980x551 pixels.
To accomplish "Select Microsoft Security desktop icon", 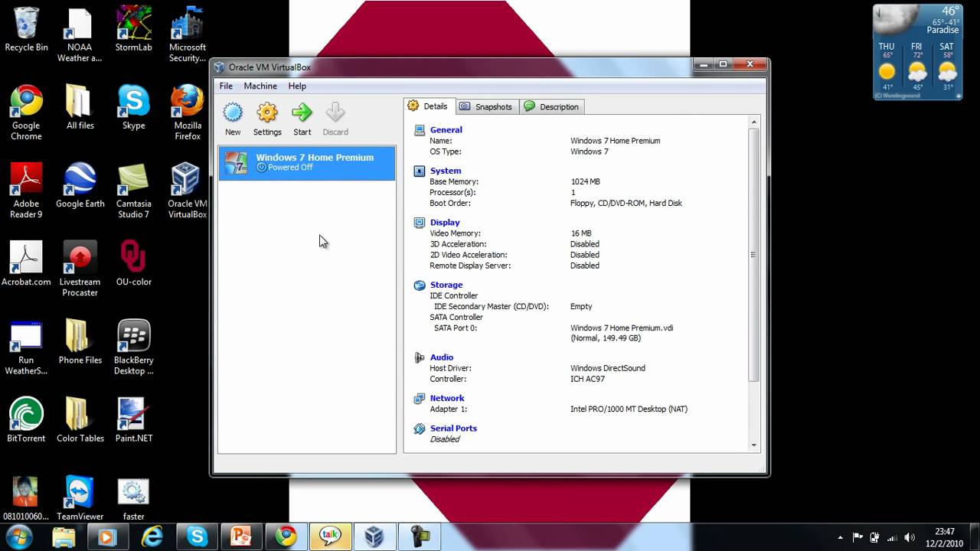I will [x=188, y=35].
